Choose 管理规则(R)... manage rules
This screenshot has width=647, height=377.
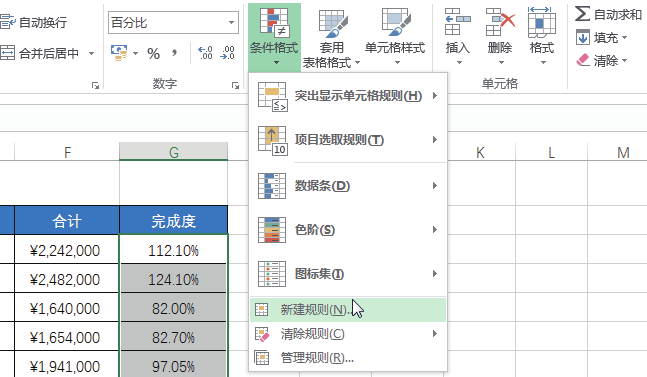coord(348,358)
